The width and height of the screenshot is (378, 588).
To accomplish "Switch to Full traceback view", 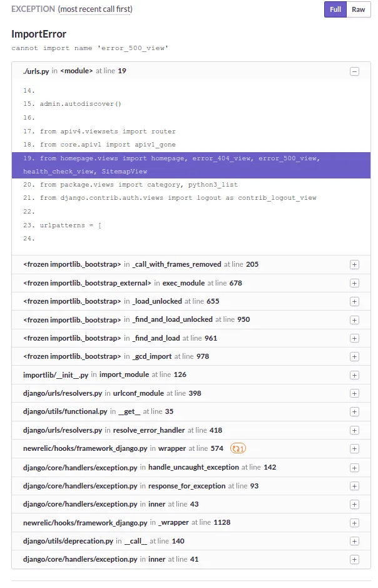I will tap(335, 9).
